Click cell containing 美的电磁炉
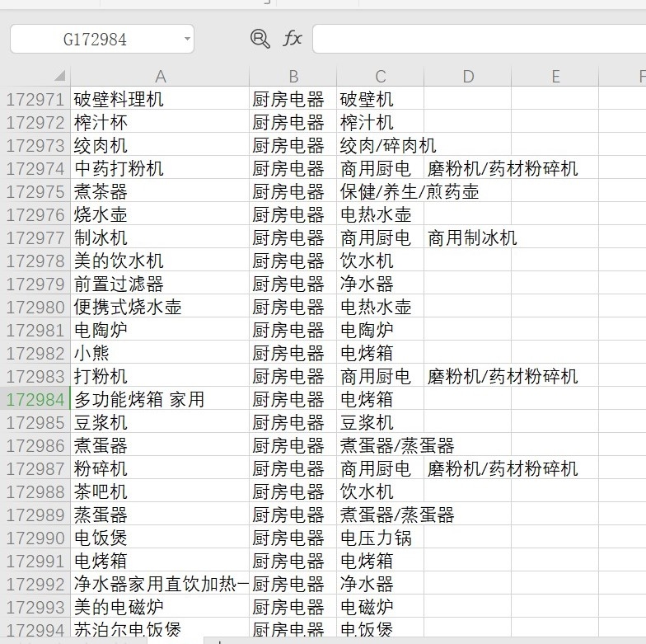Image resolution: width=646 pixels, height=644 pixels. pos(160,607)
